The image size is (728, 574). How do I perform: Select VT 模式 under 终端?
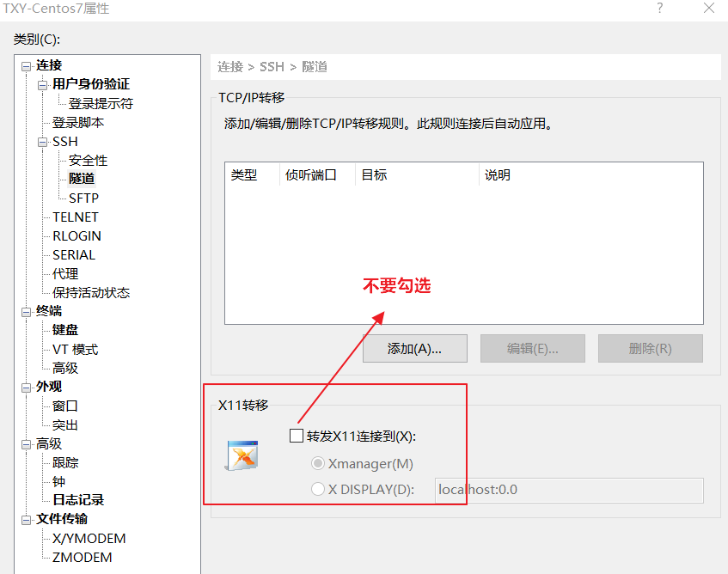coord(76,350)
